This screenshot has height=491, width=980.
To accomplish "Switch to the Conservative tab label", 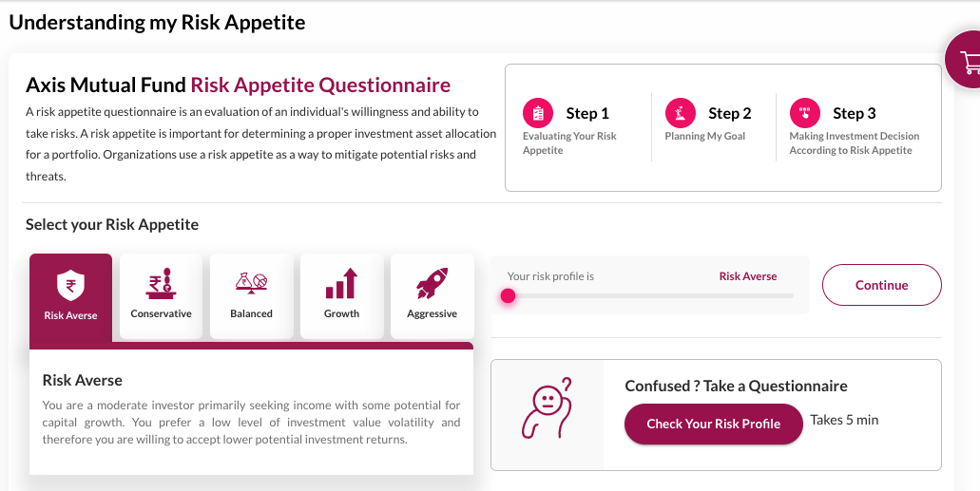I will tap(161, 313).
